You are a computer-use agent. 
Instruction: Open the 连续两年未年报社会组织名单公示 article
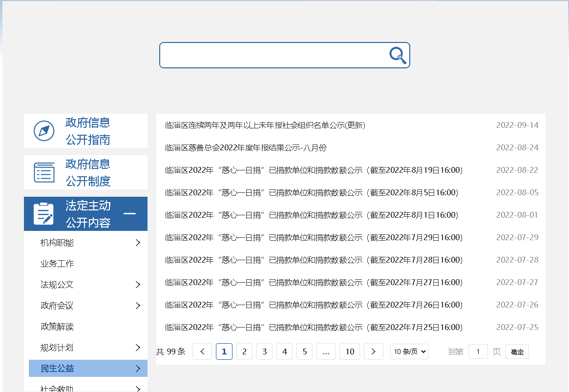pyautogui.click(x=265, y=125)
